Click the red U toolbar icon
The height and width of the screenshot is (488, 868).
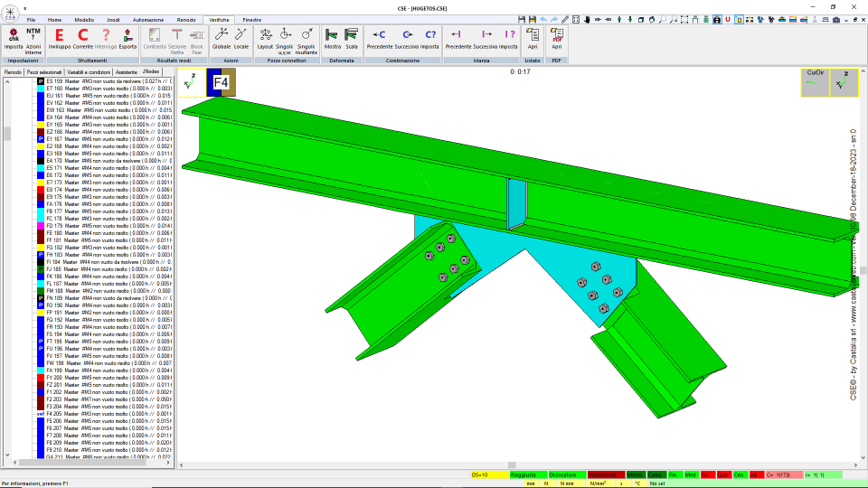(x=728, y=19)
